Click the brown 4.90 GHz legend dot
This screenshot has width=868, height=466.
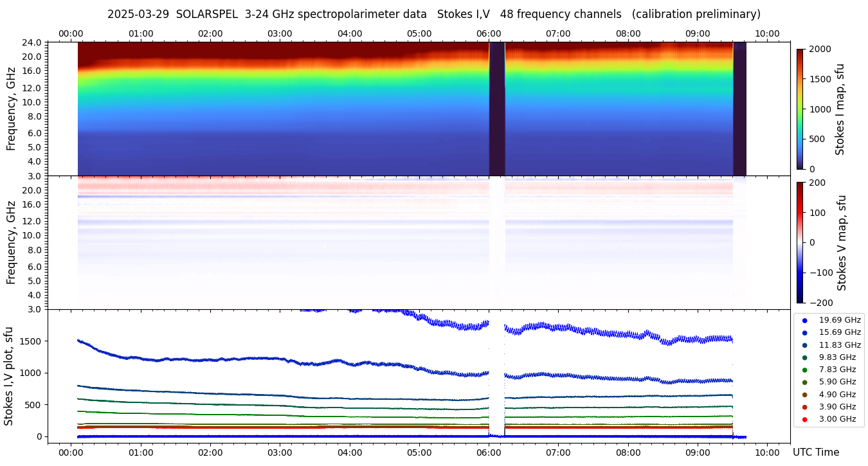[804, 395]
